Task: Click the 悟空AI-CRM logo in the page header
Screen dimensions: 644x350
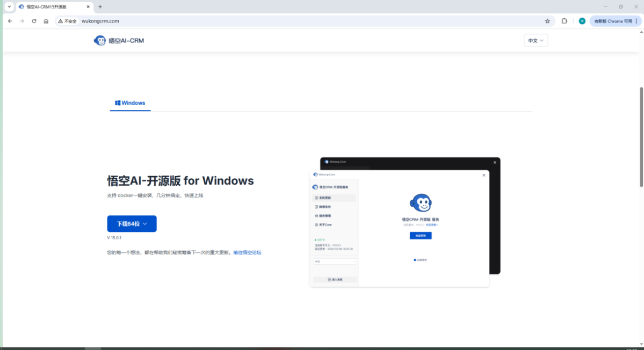Action: [x=118, y=40]
